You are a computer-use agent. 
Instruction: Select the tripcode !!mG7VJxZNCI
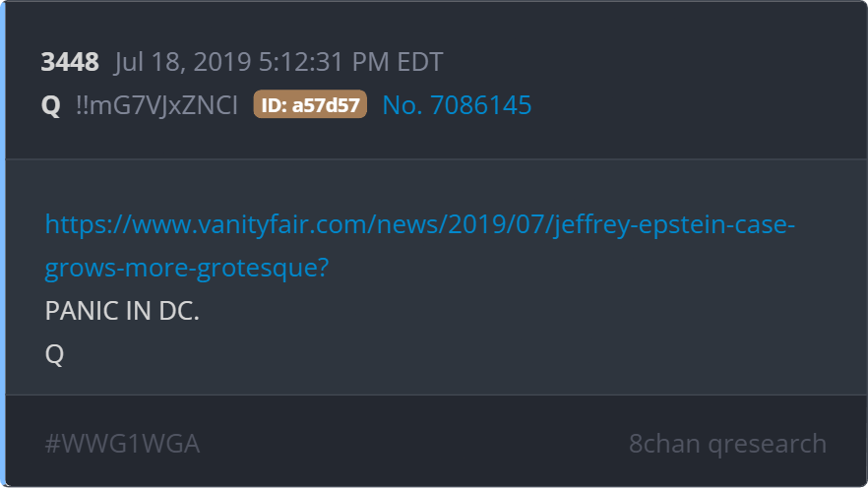(156, 105)
